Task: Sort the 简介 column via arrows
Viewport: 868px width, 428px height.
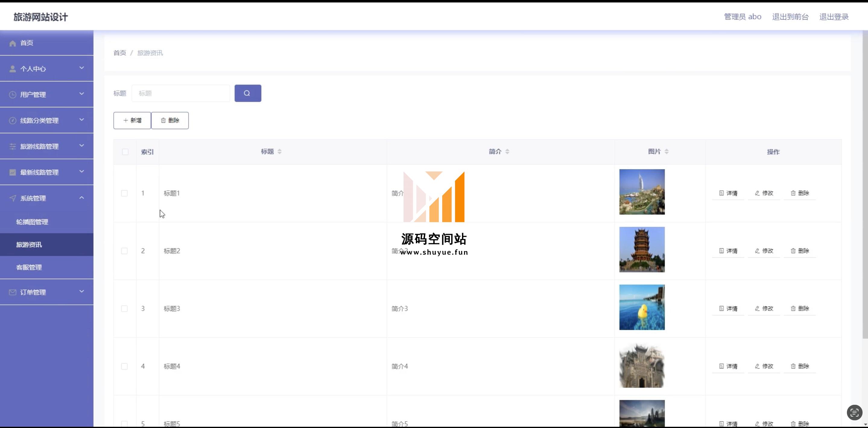Action: [507, 152]
